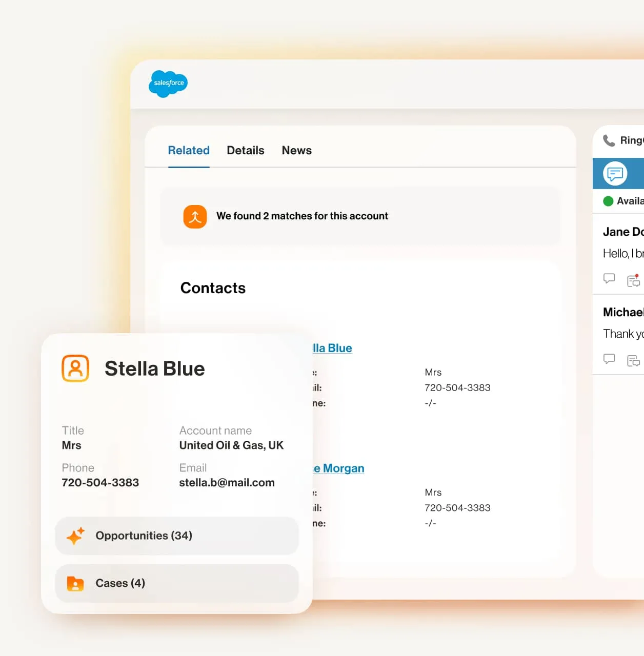This screenshot has width=644, height=656.
Task: Open the Cases (4) section
Action: [177, 583]
